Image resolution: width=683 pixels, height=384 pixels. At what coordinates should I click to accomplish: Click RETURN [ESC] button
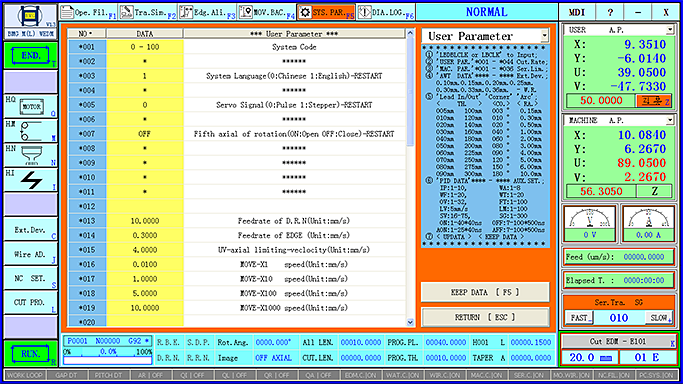pos(485,317)
